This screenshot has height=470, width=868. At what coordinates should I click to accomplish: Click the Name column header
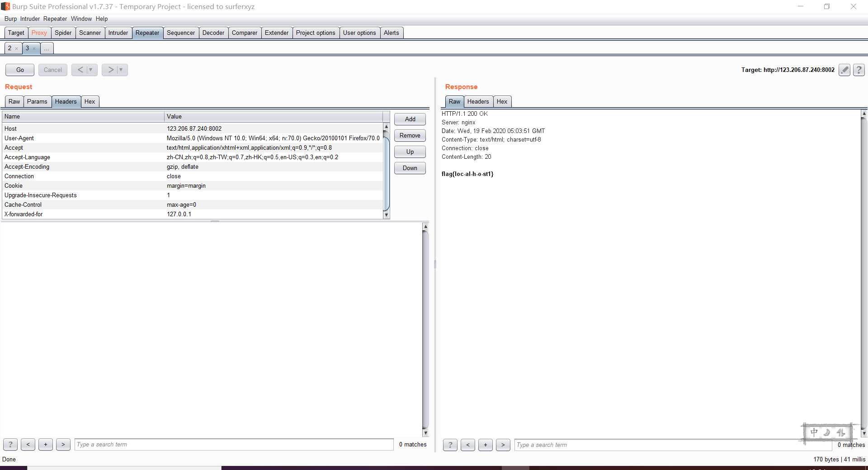[x=83, y=116]
